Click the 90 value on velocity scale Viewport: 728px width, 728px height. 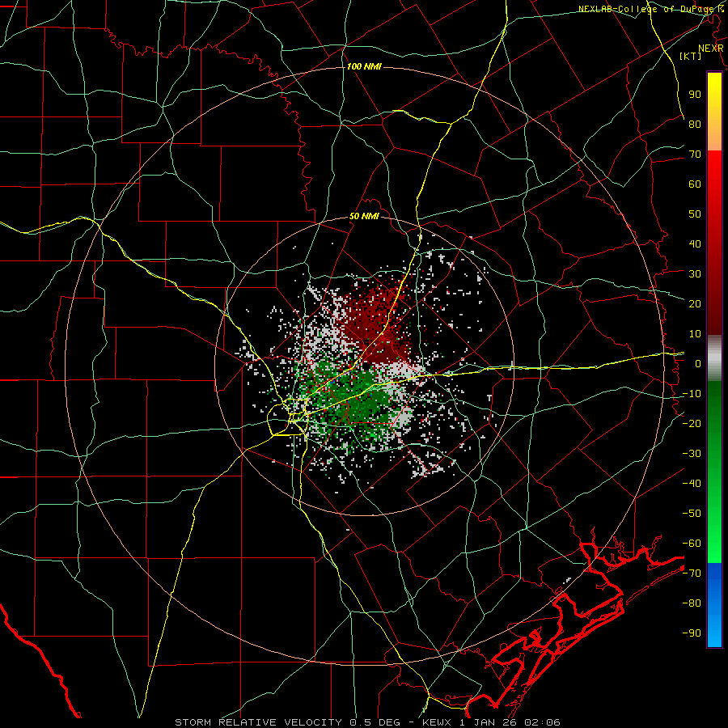point(695,95)
